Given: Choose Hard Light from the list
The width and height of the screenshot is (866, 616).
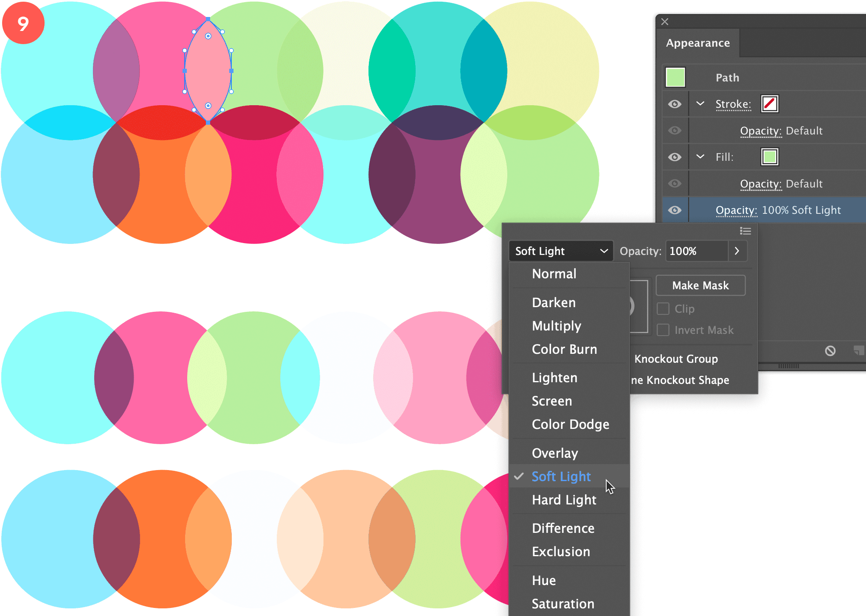Looking at the screenshot, I should pos(564,500).
